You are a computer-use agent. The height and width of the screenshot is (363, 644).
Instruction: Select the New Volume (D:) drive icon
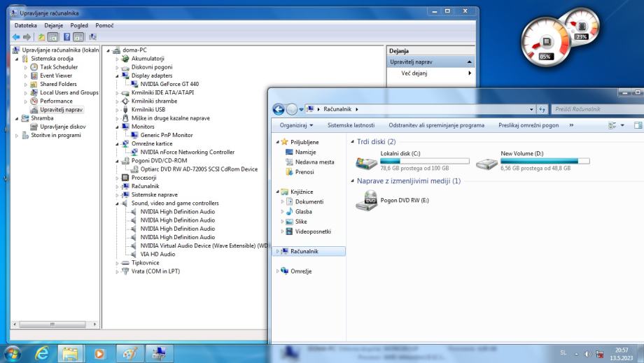pyautogui.click(x=486, y=164)
